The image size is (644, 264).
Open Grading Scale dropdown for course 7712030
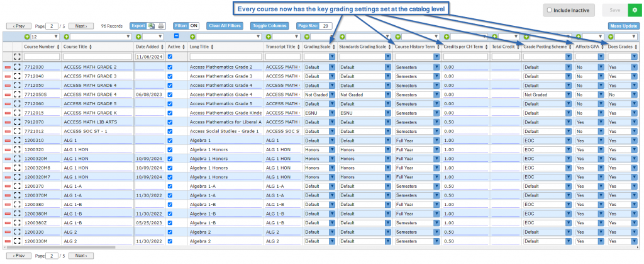(x=332, y=67)
